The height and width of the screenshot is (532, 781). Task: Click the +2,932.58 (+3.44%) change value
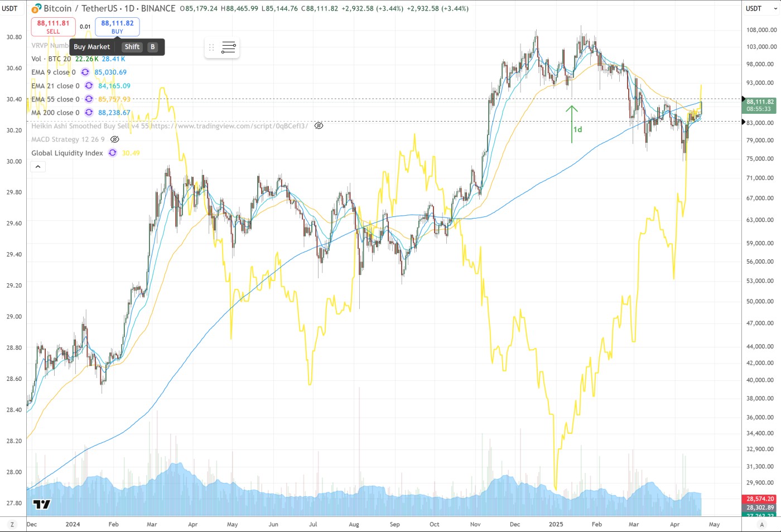[x=372, y=8]
